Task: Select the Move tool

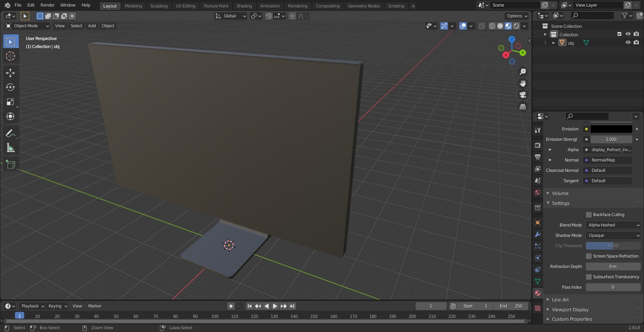Action: click(x=10, y=73)
